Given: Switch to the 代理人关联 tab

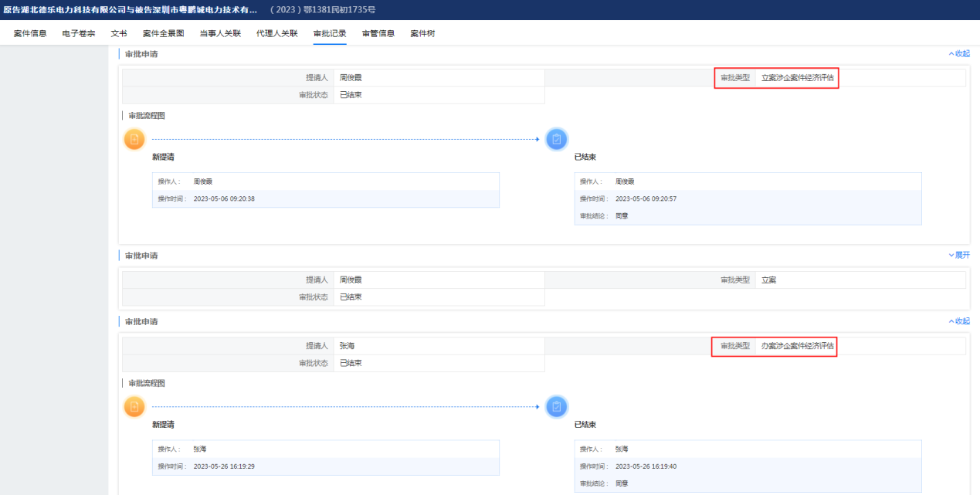Looking at the screenshot, I should (x=277, y=34).
